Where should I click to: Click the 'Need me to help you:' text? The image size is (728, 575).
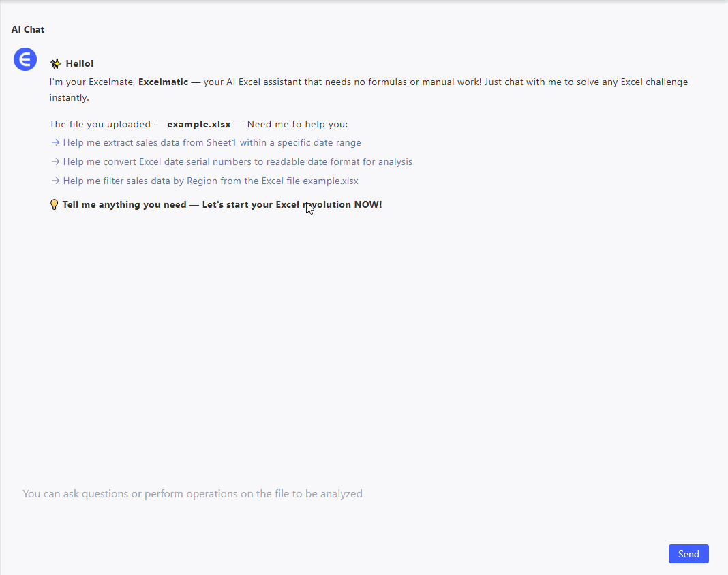pos(297,125)
